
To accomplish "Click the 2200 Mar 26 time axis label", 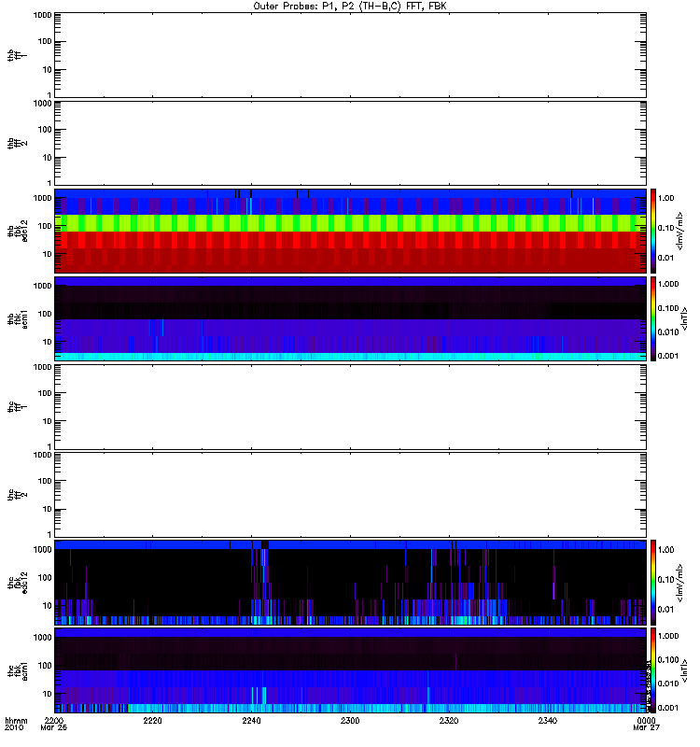I will tap(54, 725).
